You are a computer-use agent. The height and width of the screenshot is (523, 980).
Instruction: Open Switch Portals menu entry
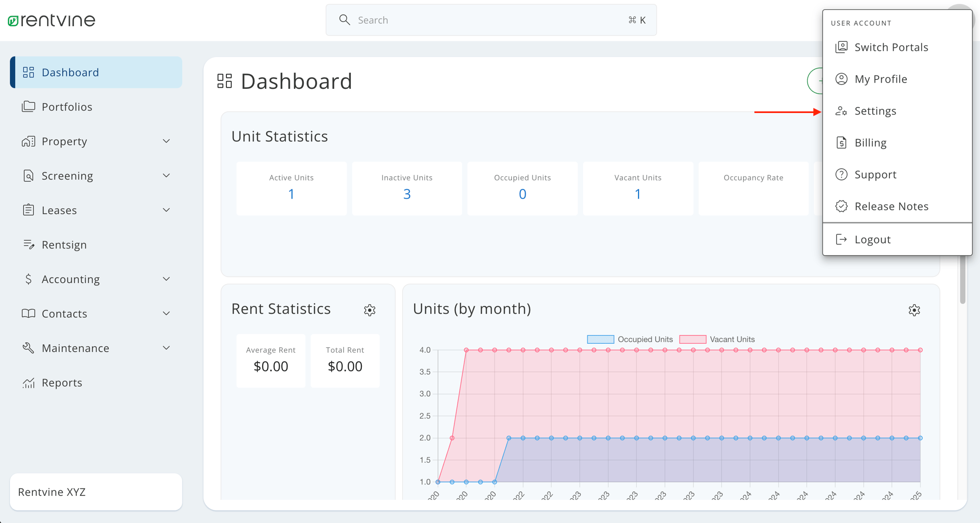[891, 47]
